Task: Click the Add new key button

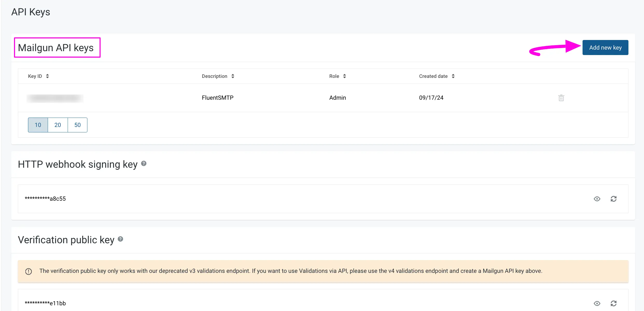Action: click(x=605, y=48)
